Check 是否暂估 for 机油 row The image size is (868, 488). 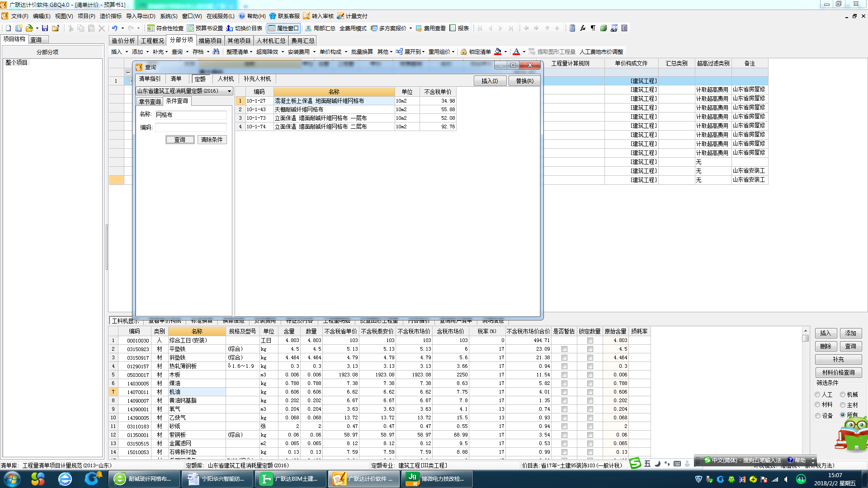[x=564, y=392]
